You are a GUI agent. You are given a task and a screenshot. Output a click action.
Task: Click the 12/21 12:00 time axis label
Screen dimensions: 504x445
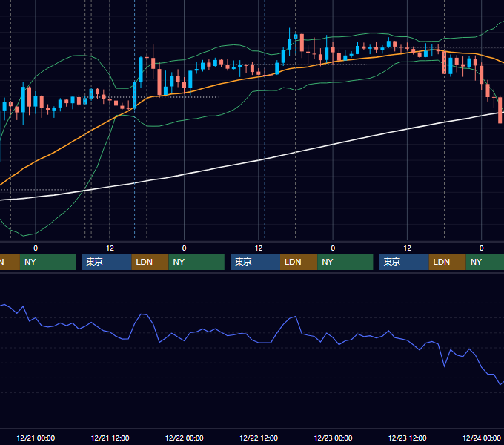pyautogui.click(x=110, y=438)
